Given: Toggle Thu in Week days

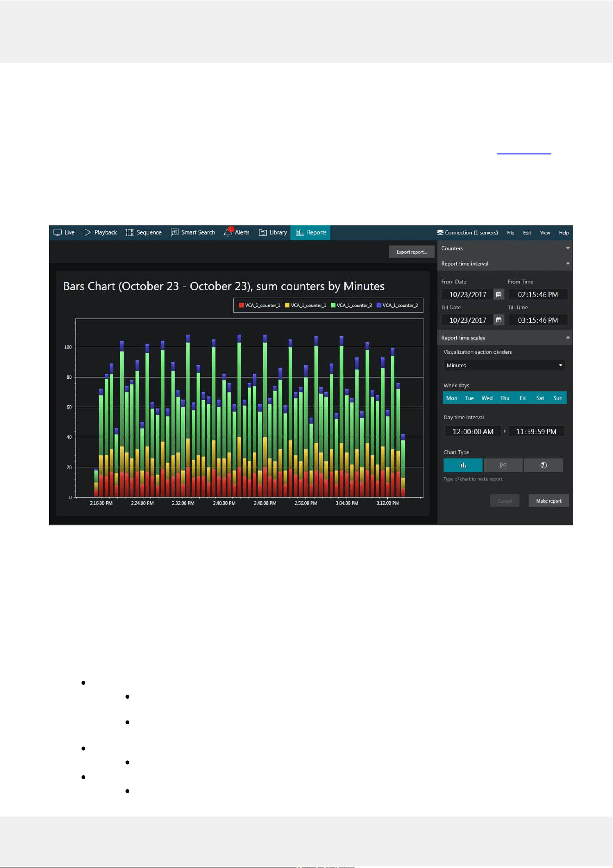Looking at the screenshot, I should pyautogui.click(x=505, y=398).
